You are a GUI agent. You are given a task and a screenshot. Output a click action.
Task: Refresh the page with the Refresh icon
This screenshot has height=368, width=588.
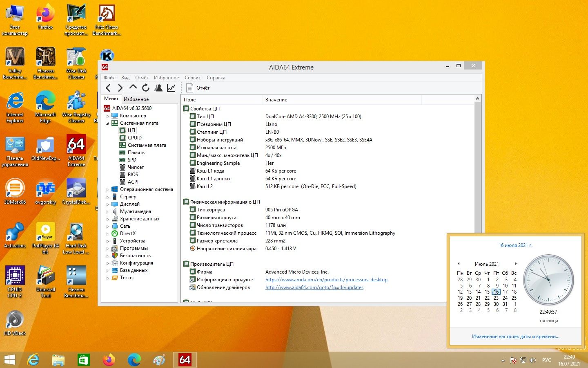tap(146, 88)
